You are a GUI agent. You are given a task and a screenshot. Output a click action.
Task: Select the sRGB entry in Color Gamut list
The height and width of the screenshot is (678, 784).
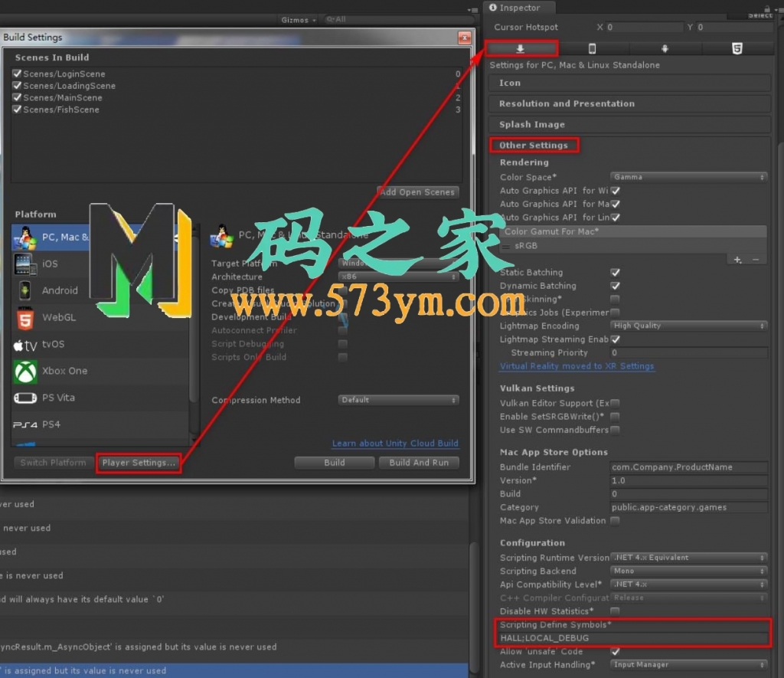633,246
